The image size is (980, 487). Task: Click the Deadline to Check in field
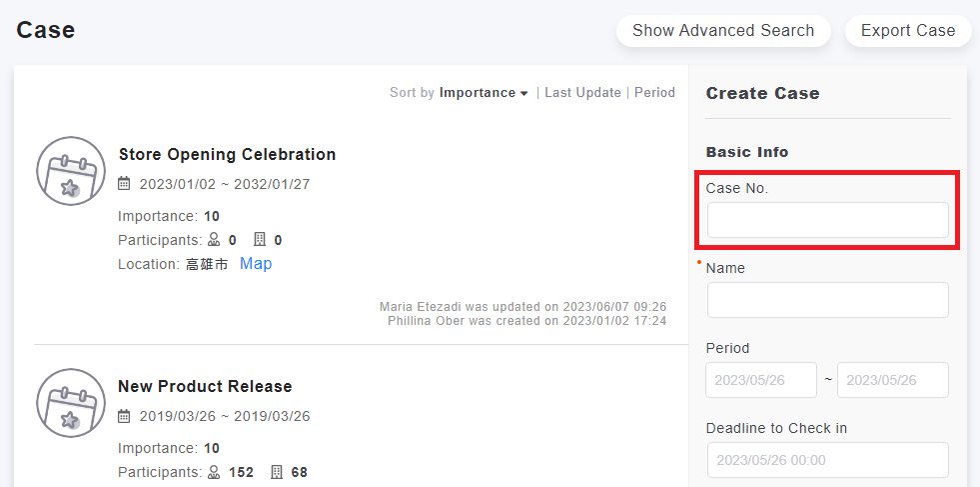coord(827,460)
